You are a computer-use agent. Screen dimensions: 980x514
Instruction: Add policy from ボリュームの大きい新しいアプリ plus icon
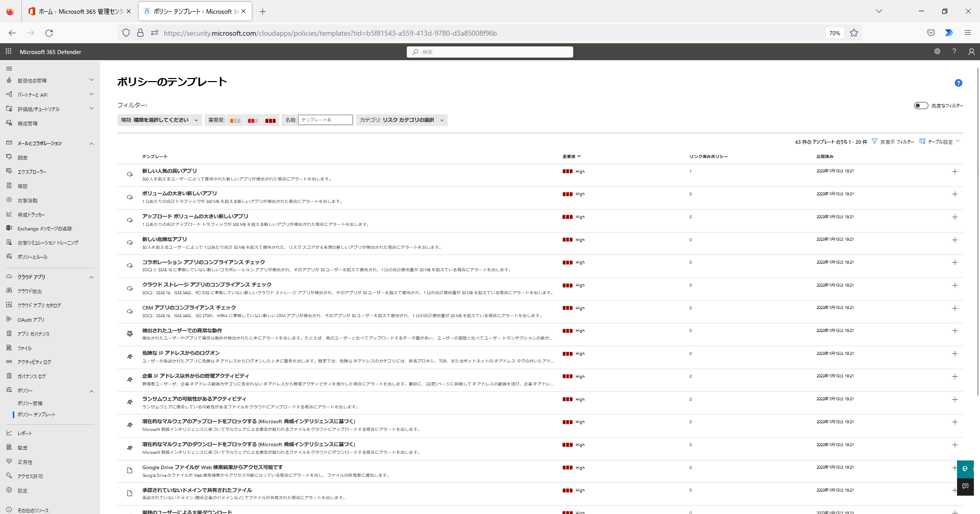(955, 194)
